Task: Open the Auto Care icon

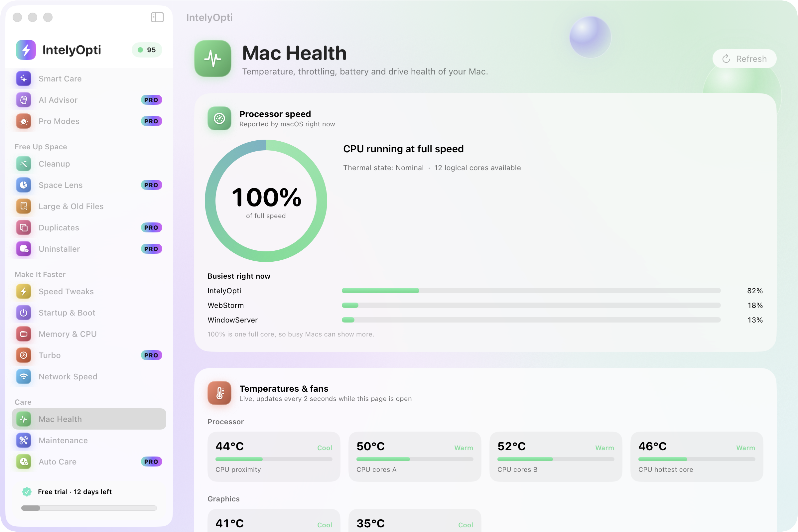Action: tap(24, 462)
